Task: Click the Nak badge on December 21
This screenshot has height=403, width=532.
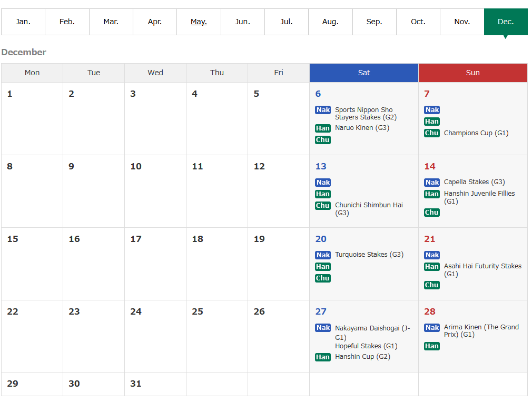Action: point(431,255)
